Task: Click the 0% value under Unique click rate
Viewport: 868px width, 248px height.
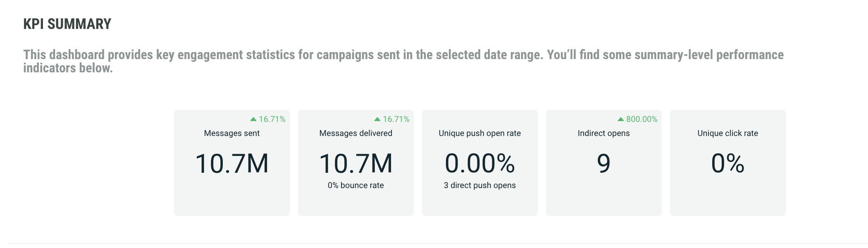Action: click(x=728, y=163)
